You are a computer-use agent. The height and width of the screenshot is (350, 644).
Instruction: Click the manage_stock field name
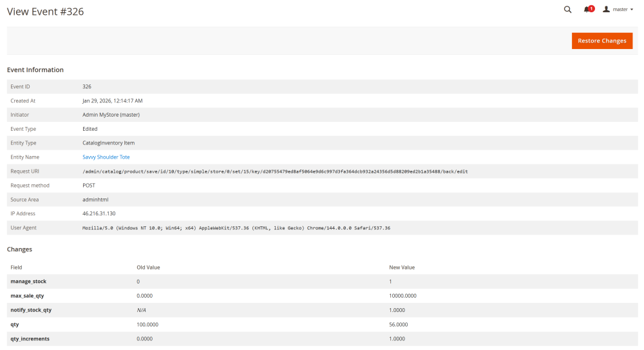point(28,281)
